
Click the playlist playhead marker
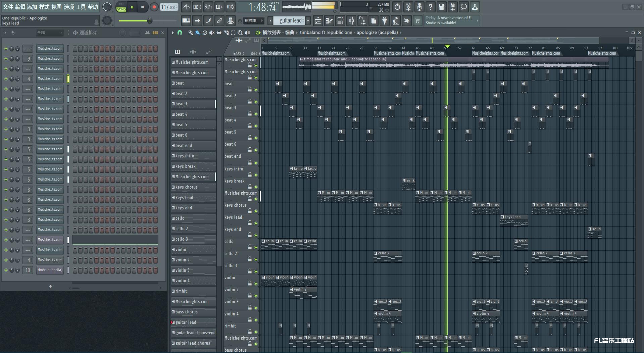447,46
